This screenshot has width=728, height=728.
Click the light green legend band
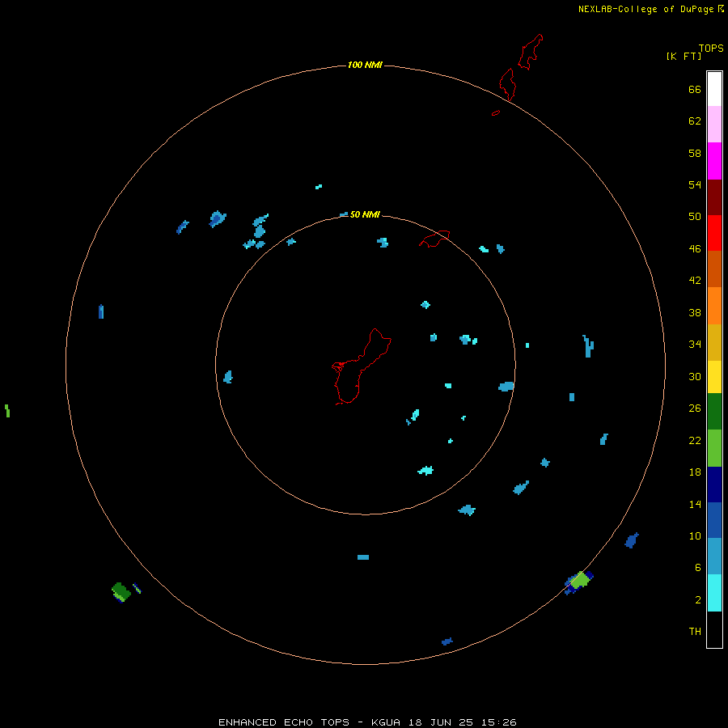coord(714,448)
